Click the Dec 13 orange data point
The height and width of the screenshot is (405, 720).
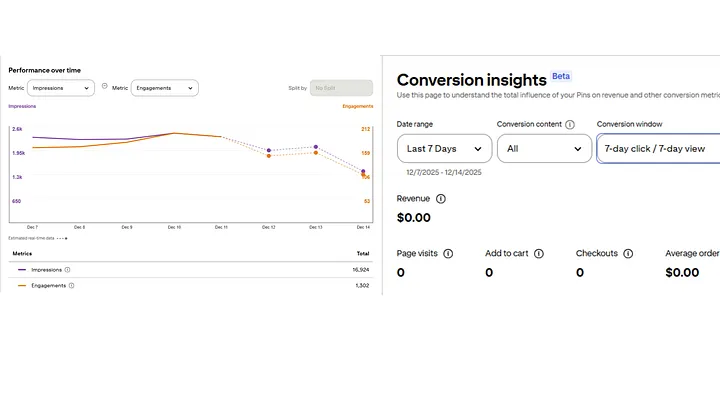[x=315, y=153]
